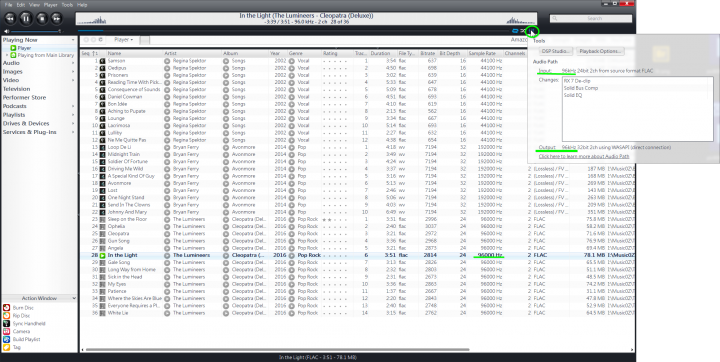This screenshot has width=720, height=362.
Task: Toggle the blue repeat icon
Action: (x=515, y=31)
